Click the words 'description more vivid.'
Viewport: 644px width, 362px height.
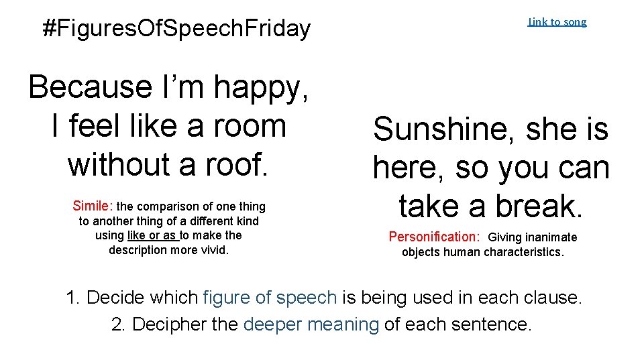click(168, 250)
